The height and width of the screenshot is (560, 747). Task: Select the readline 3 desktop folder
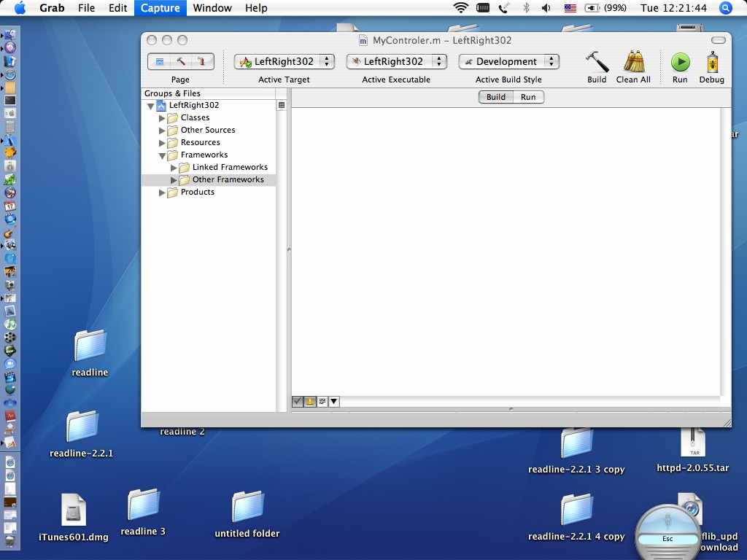(143, 504)
